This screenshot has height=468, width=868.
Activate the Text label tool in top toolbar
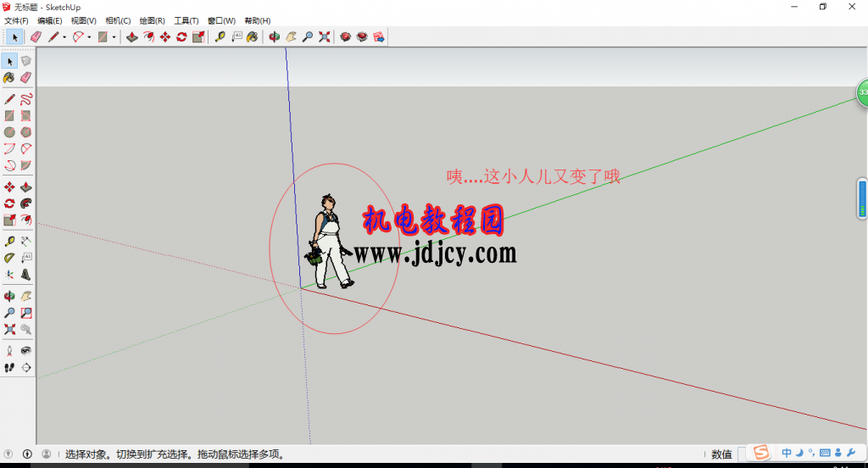(236, 37)
